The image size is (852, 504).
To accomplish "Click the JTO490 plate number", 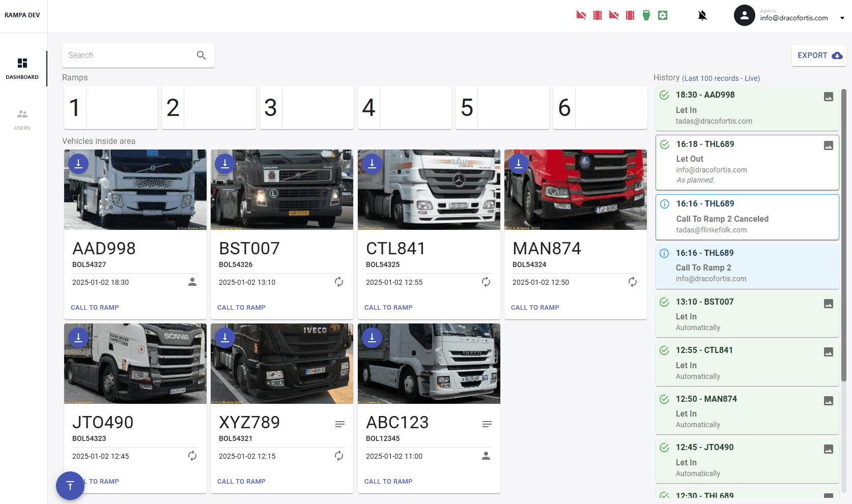I will coord(103,422).
